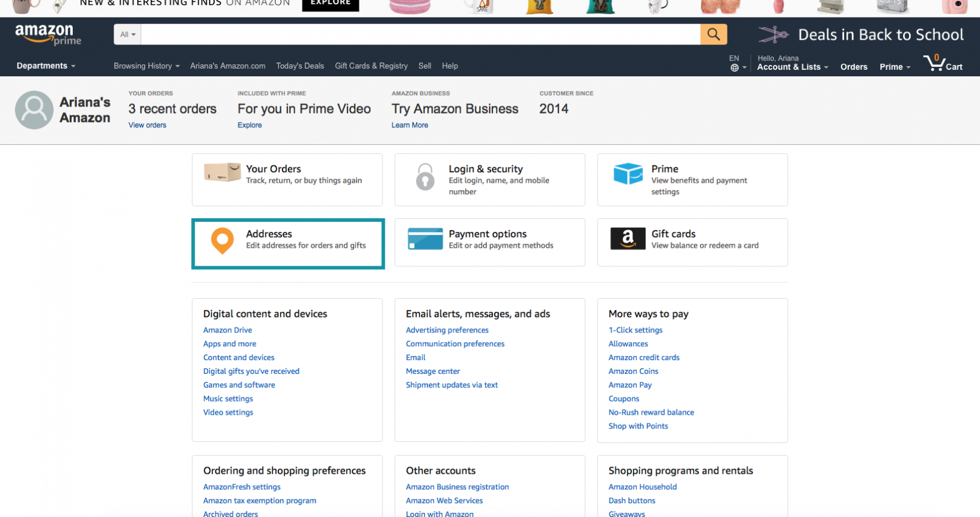Expand the Browsing History dropdown

147,66
